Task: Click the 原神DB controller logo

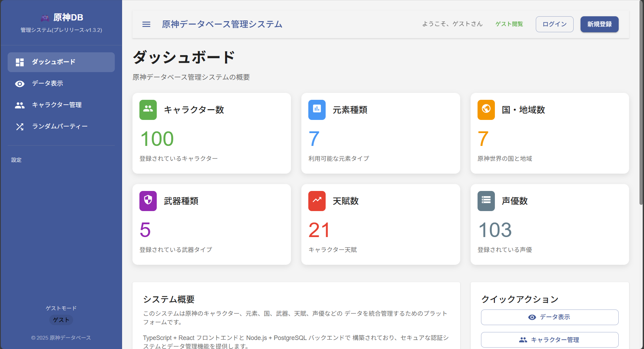Action: [x=45, y=17]
